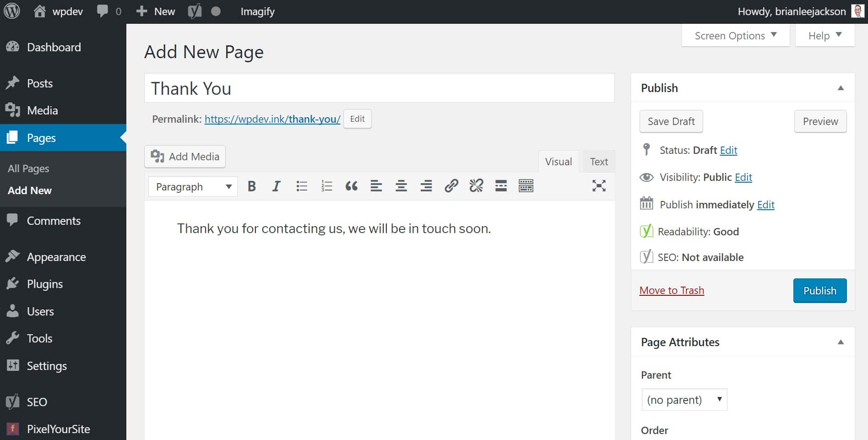Image resolution: width=868 pixels, height=440 pixels.
Task: Open the Yoast SEO icon in admin bar
Action: (x=194, y=11)
